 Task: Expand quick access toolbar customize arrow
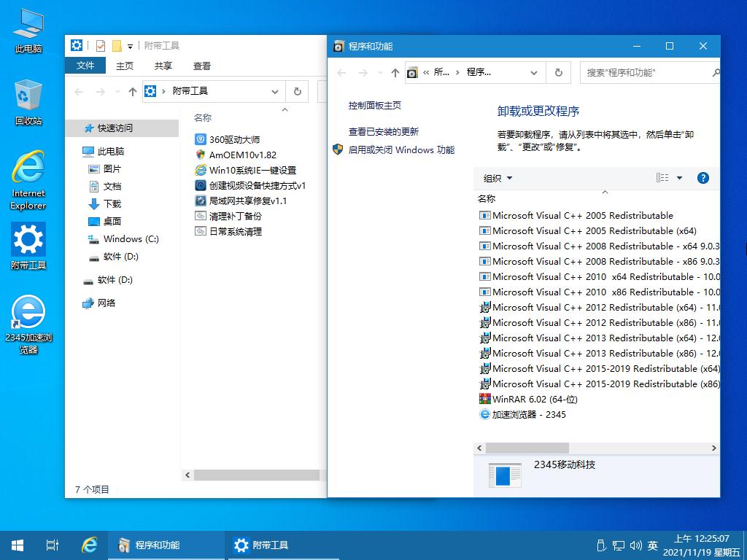pyautogui.click(x=130, y=46)
